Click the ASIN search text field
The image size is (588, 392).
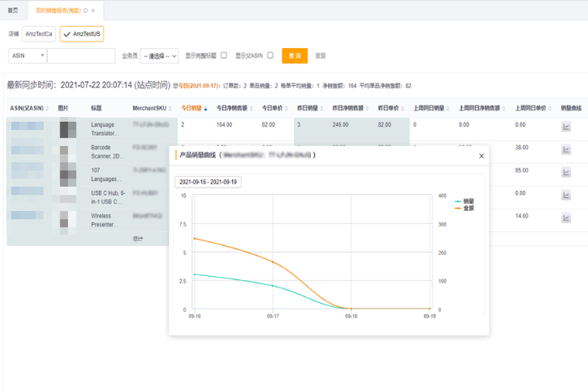(x=81, y=56)
